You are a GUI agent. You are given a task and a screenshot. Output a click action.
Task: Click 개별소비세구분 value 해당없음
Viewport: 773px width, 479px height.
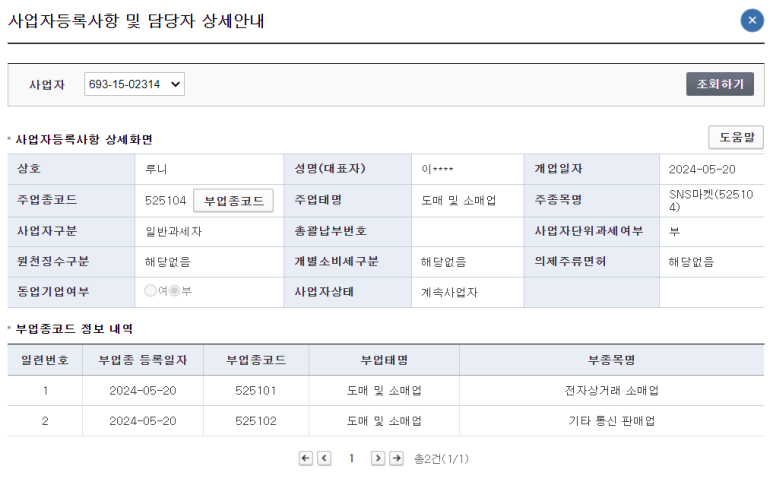pos(443,262)
